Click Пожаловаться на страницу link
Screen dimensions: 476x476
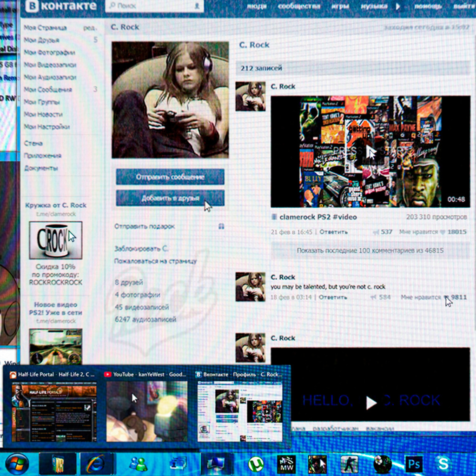(155, 261)
